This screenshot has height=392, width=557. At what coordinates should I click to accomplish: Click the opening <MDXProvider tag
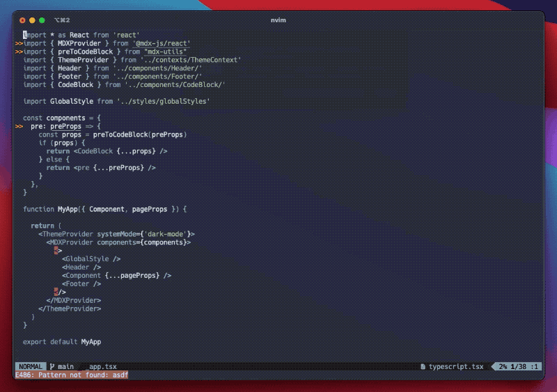tap(70, 242)
